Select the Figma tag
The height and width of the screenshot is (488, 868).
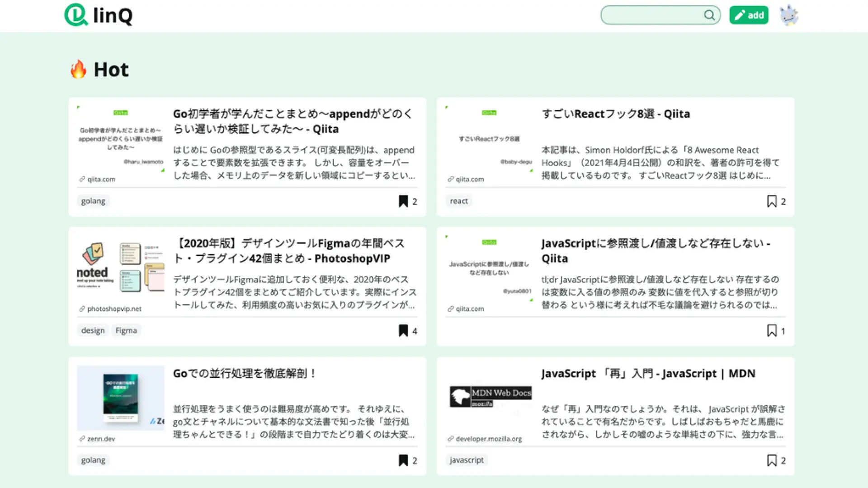click(x=126, y=331)
